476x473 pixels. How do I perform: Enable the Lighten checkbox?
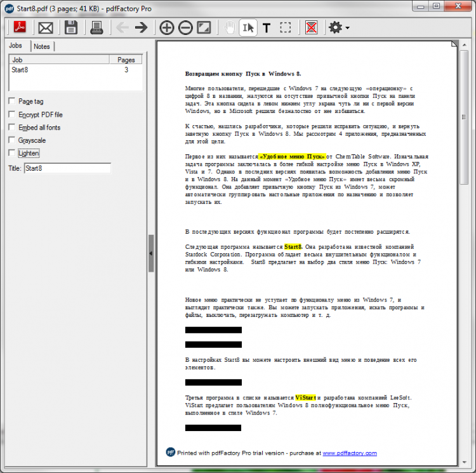[12, 153]
